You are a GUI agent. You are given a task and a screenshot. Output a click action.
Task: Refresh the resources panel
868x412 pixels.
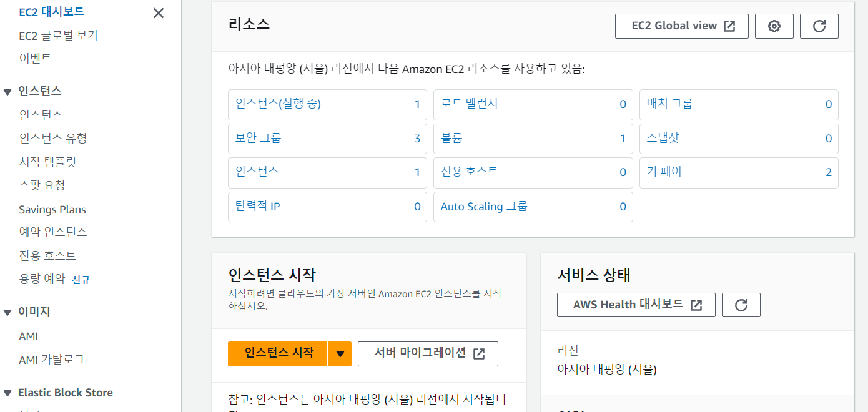tap(819, 26)
